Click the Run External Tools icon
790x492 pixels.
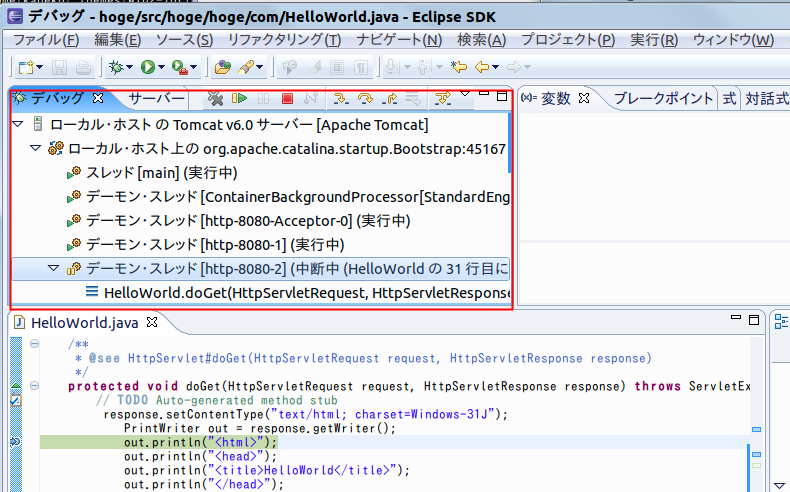(x=179, y=67)
